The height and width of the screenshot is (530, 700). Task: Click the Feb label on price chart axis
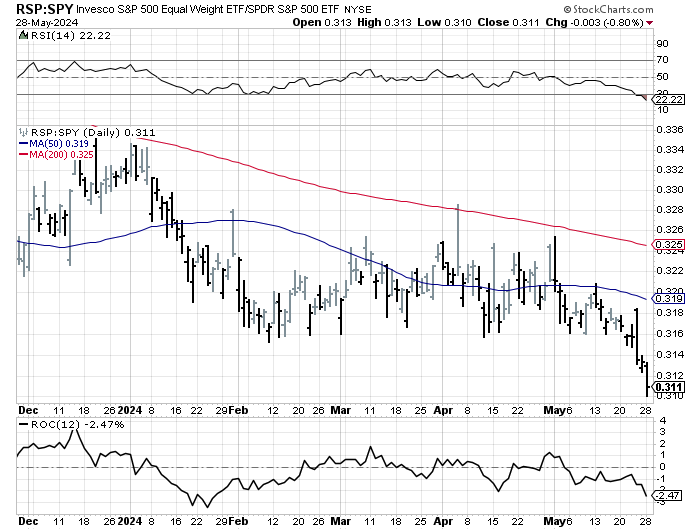click(238, 410)
